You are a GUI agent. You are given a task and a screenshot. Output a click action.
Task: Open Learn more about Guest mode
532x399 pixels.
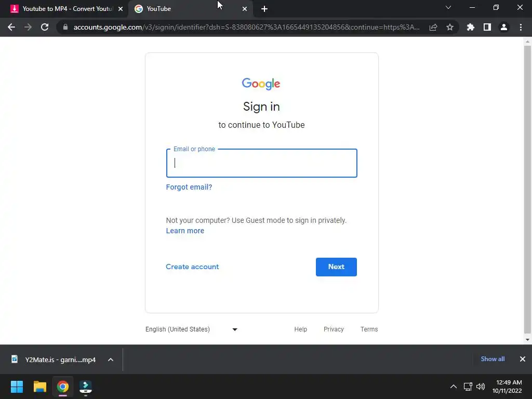pos(185,231)
